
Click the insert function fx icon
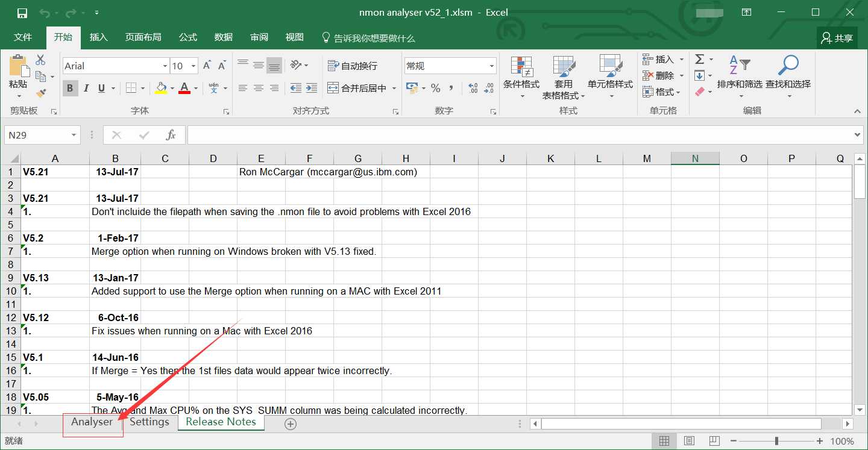(x=171, y=135)
